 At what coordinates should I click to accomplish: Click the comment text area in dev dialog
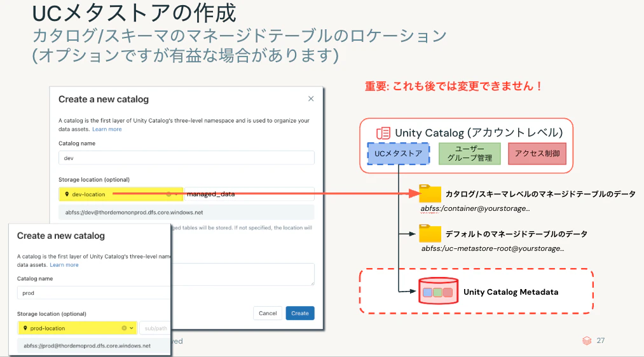tap(243, 274)
